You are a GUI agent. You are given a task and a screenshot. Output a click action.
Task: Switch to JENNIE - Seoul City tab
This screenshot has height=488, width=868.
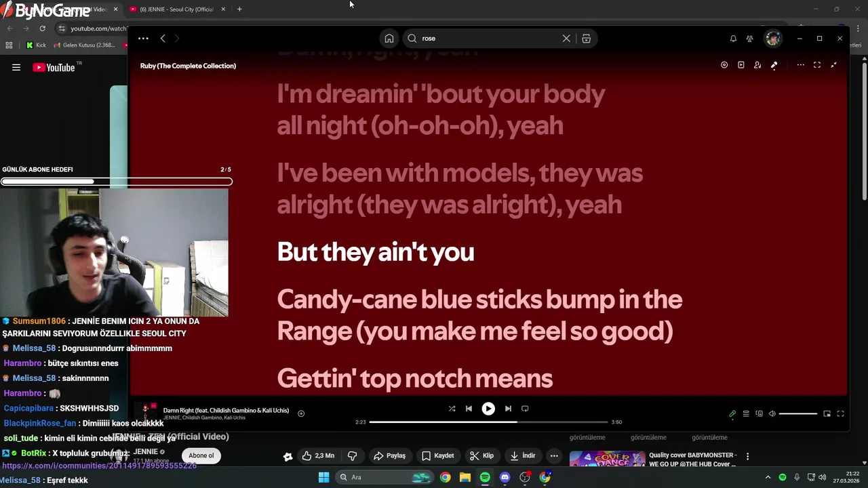click(x=175, y=9)
